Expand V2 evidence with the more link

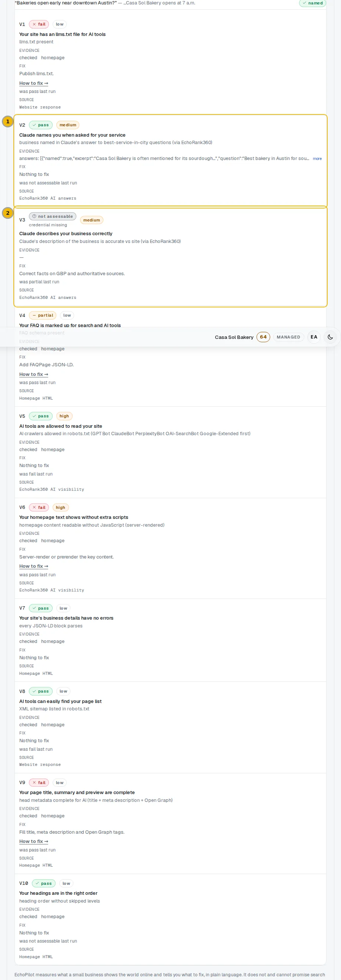pyautogui.click(x=317, y=159)
